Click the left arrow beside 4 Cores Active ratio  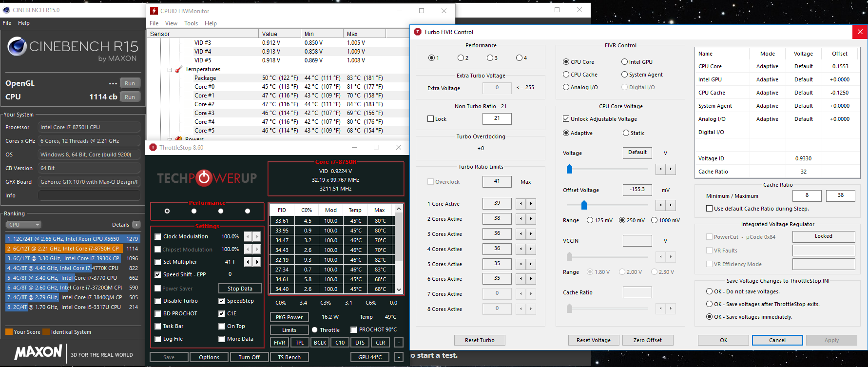click(x=521, y=249)
